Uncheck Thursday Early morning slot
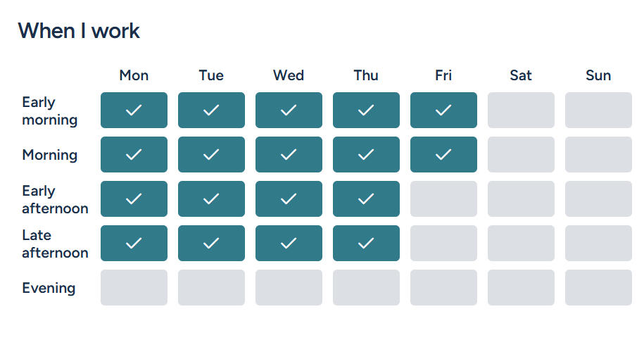The height and width of the screenshot is (359, 644). point(366,111)
